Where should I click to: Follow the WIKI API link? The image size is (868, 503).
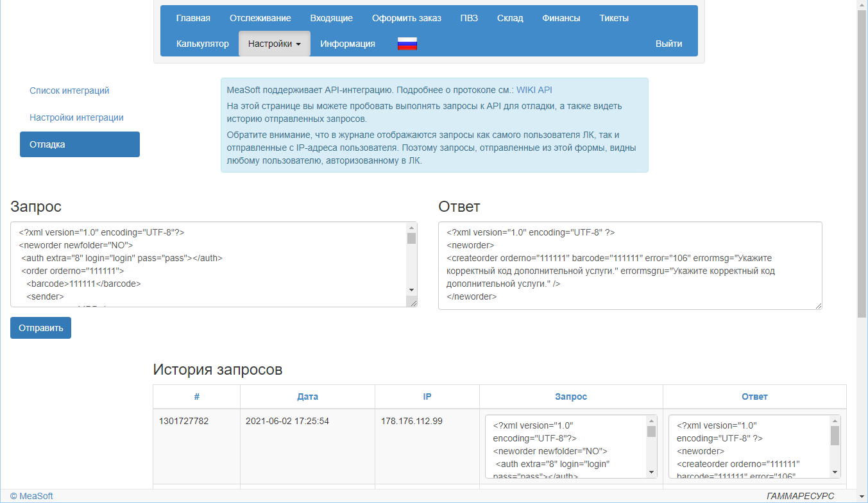534,90
